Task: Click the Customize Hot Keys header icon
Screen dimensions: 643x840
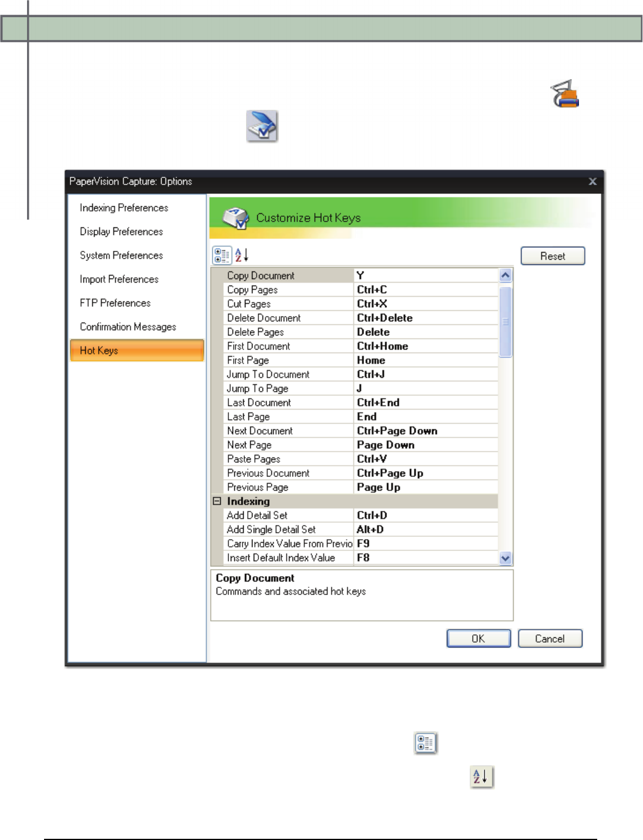Action: coord(236,217)
